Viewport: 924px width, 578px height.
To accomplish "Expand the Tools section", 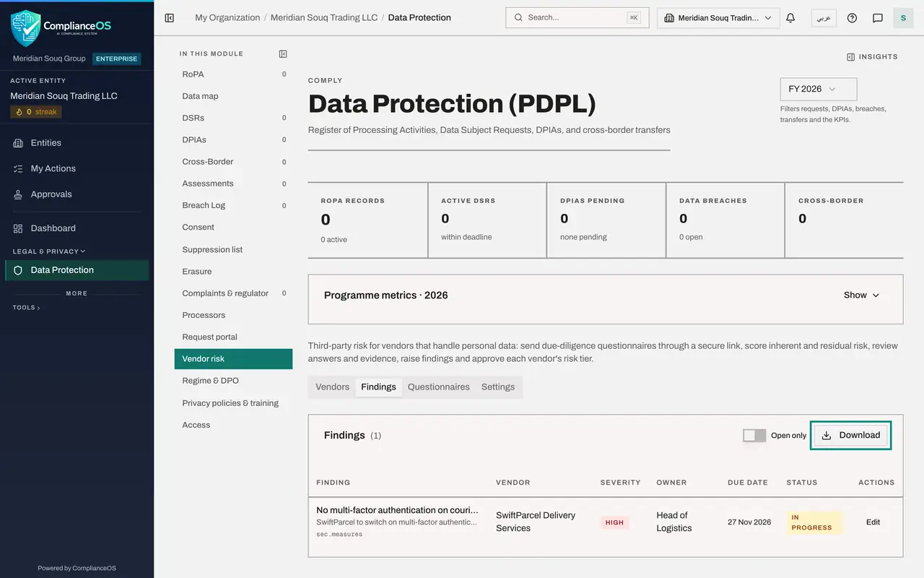I will [x=27, y=308].
